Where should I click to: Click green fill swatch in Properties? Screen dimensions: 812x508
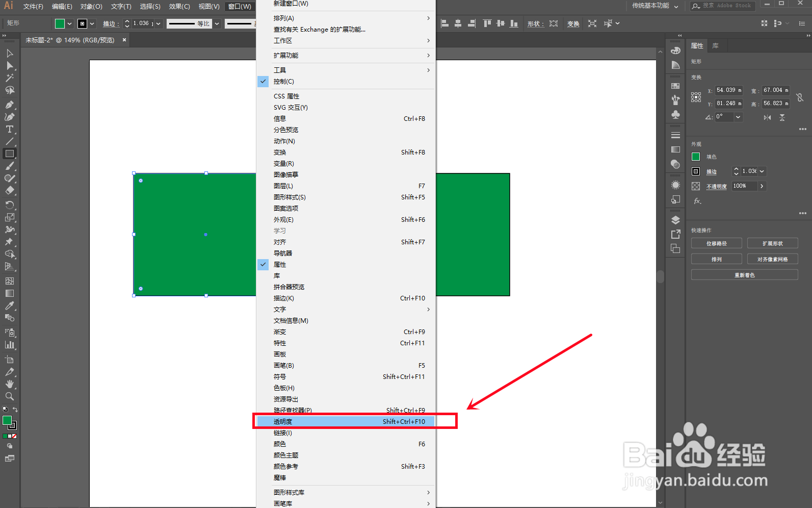click(696, 157)
